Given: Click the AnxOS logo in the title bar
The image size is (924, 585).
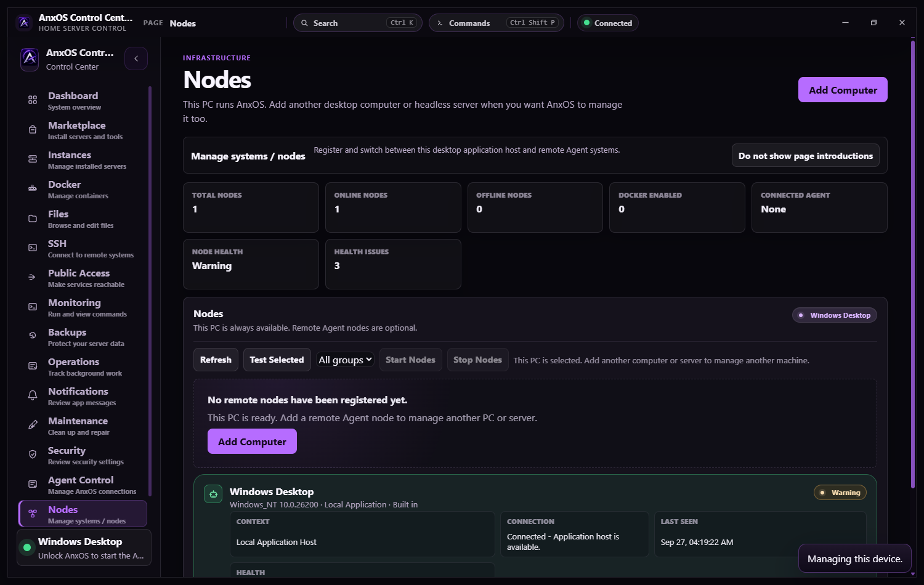Looking at the screenshot, I should pyautogui.click(x=24, y=23).
